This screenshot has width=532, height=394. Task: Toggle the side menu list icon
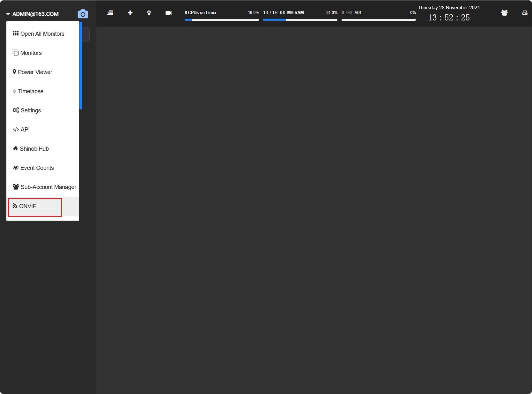110,13
